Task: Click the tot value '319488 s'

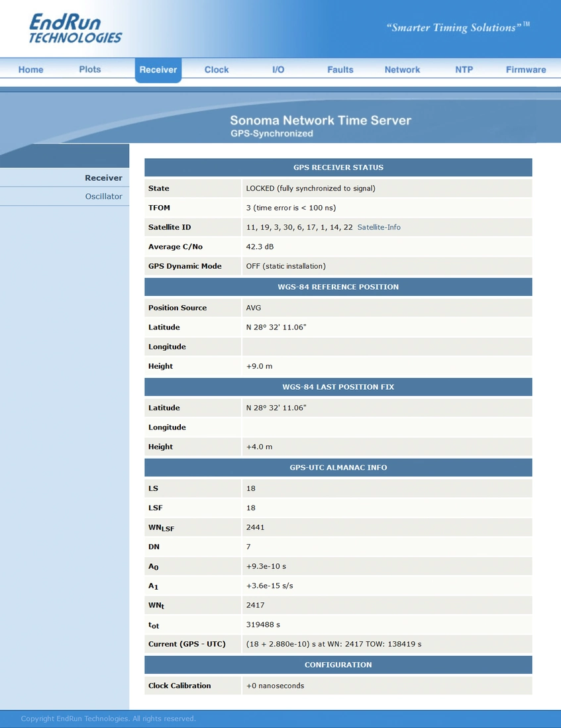Action: pos(263,625)
